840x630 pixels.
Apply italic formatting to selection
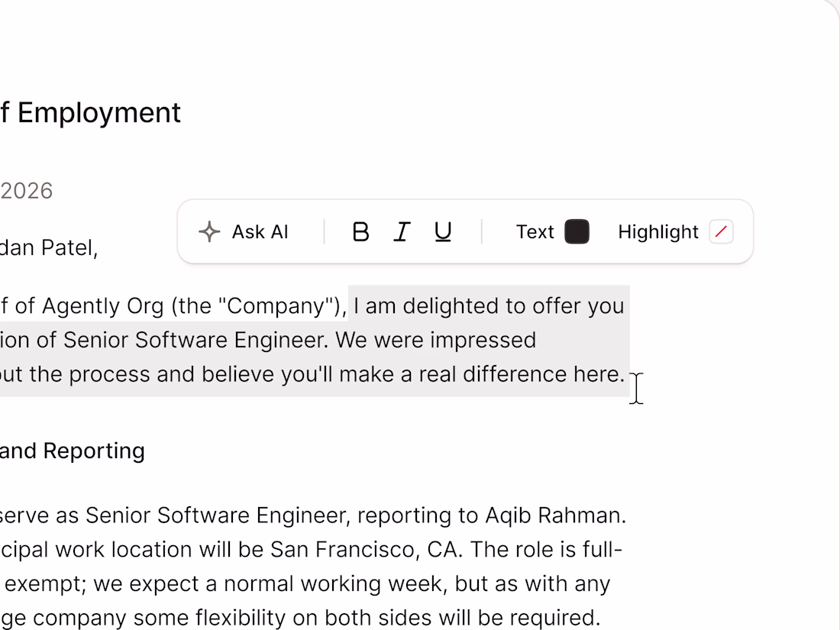click(x=402, y=232)
